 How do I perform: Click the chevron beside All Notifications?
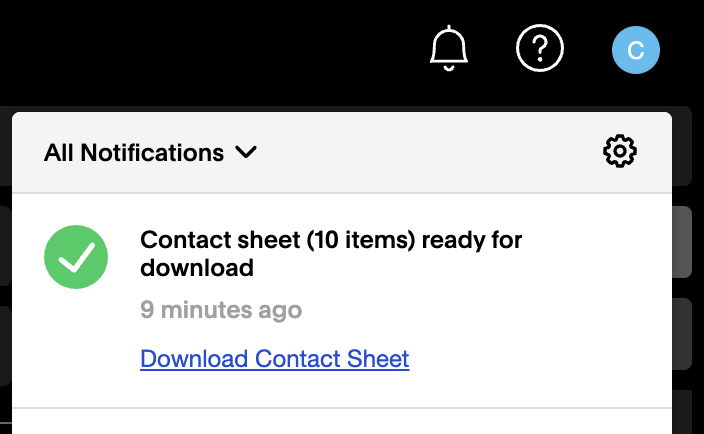point(246,152)
